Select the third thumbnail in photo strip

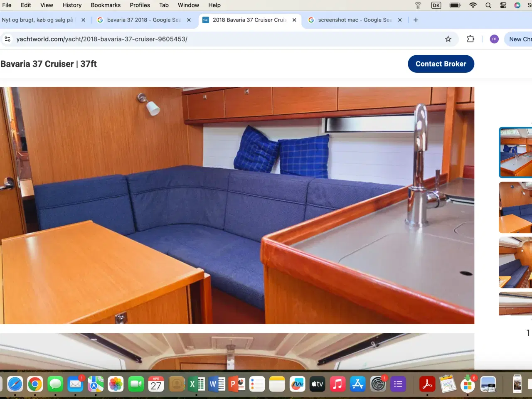[x=515, y=263]
